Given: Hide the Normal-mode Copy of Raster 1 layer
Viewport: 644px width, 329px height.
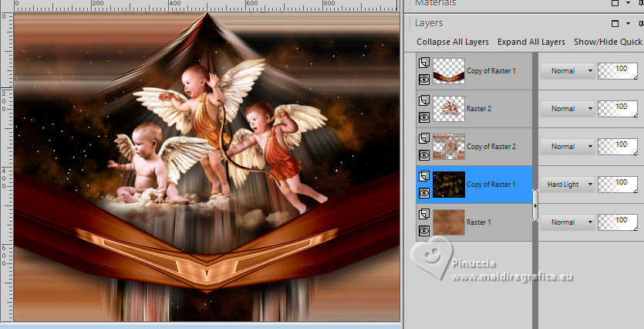Looking at the screenshot, I should (424, 79).
